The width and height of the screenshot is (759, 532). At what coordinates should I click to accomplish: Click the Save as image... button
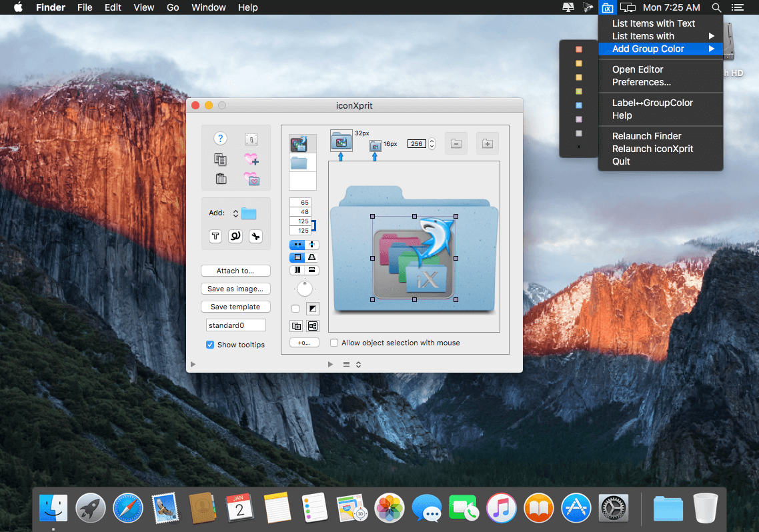pos(235,289)
